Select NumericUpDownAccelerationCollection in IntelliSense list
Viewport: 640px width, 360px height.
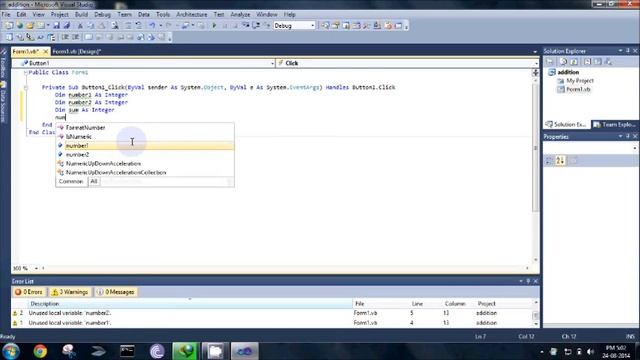tap(145, 173)
